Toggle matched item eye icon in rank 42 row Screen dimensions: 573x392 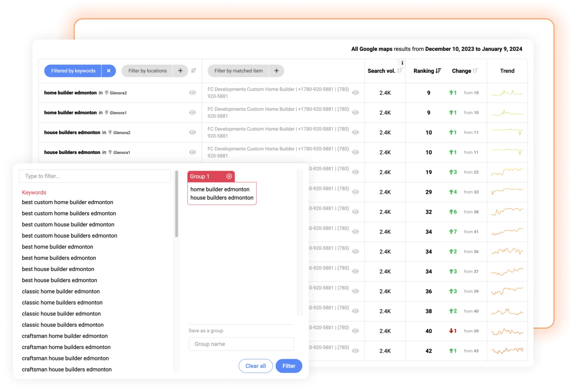pyautogui.click(x=356, y=351)
